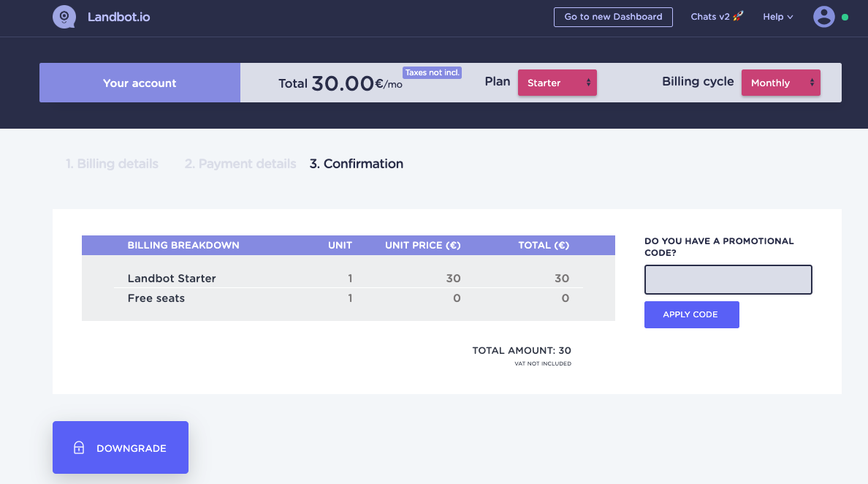Select step 3 Confirmation
Screen dimensions: 868x484
tap(357, 164)
